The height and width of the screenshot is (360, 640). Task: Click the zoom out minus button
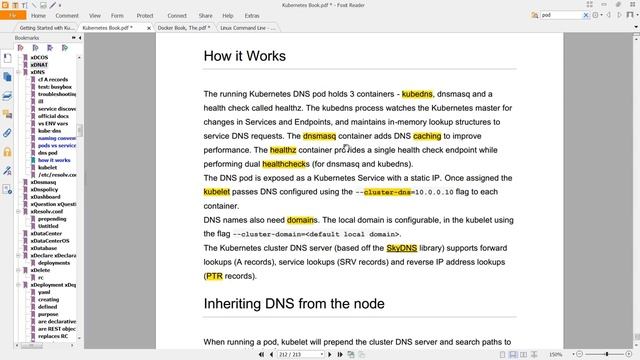[x=579, y=354]
